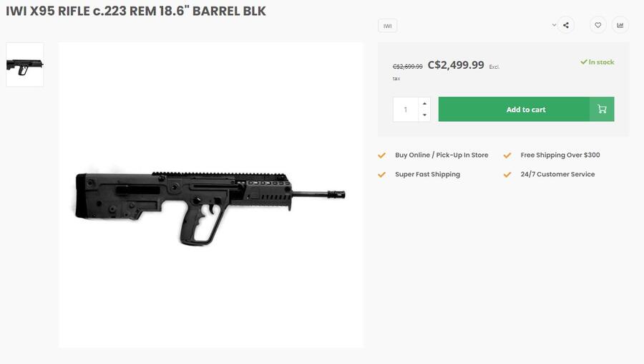644x364 pixels.
Task: Click the quantity input field
Action: [x=406, y=110]
